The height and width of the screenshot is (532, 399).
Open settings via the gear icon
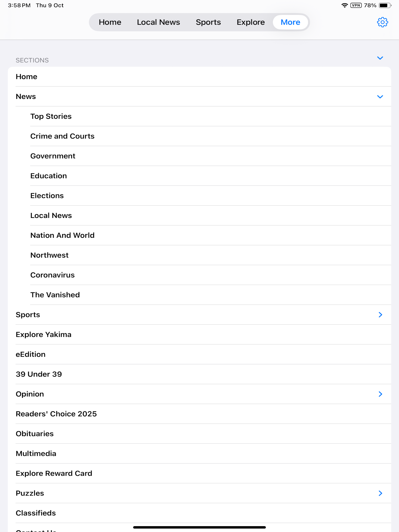pos(382,22)
